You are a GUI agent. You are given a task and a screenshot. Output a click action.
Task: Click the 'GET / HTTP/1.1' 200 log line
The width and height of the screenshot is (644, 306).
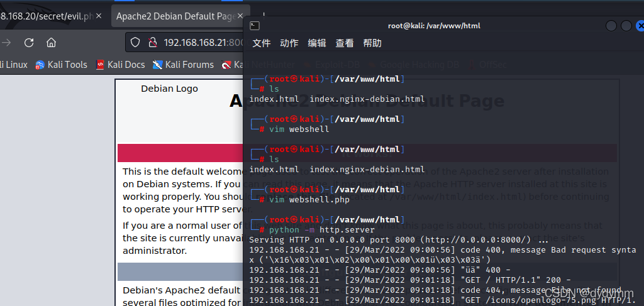coord(409,280)
